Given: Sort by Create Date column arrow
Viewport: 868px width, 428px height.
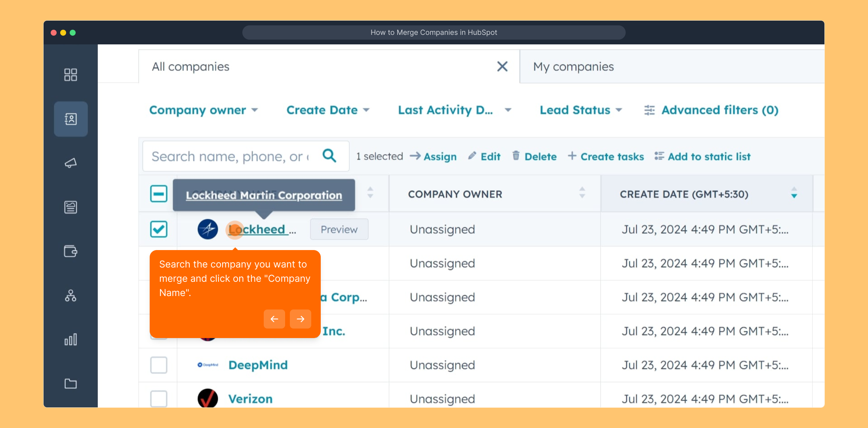Looking at the screenshot, I should (794, 193).
